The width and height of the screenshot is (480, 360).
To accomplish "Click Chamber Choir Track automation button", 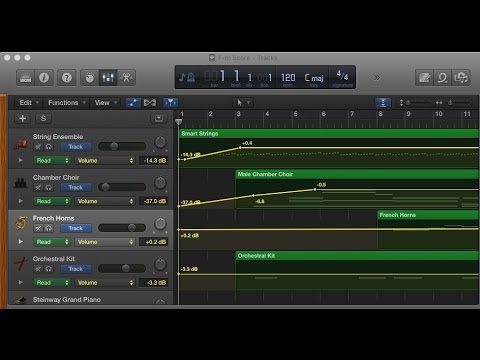I will coord(76,187).
